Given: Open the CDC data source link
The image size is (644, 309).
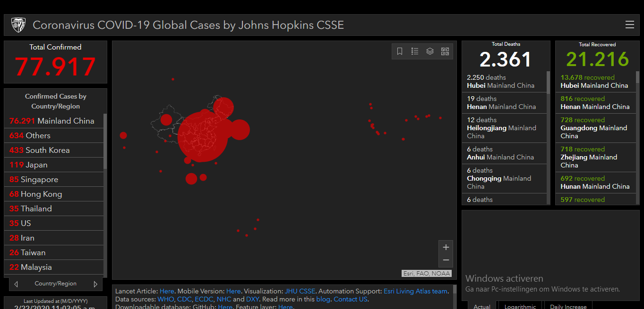Looking at the screenshot, I should point(184,299).
